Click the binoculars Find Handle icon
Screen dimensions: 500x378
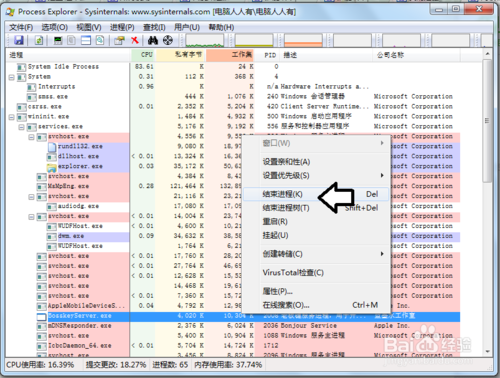[153, 41]
